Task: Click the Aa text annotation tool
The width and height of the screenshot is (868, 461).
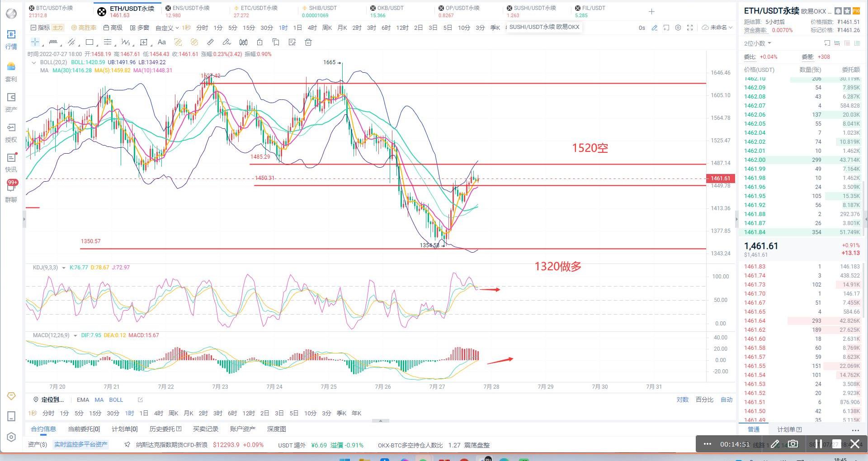Action: [161, 42]
